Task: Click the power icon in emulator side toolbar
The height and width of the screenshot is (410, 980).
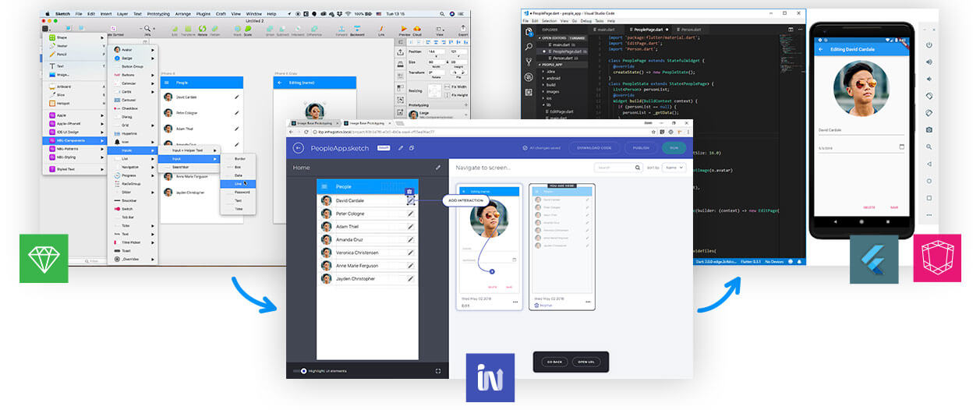Action: click(929, 45)
